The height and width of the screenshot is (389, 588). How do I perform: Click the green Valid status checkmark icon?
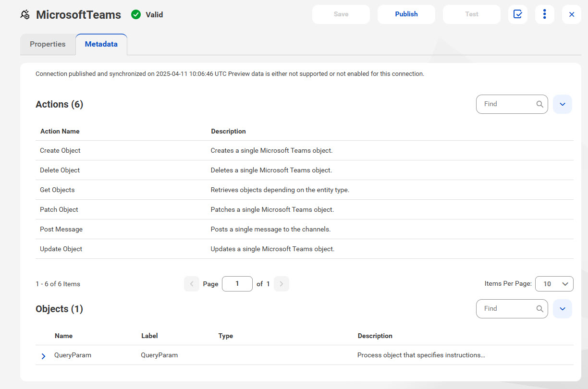tap(136, 15)
